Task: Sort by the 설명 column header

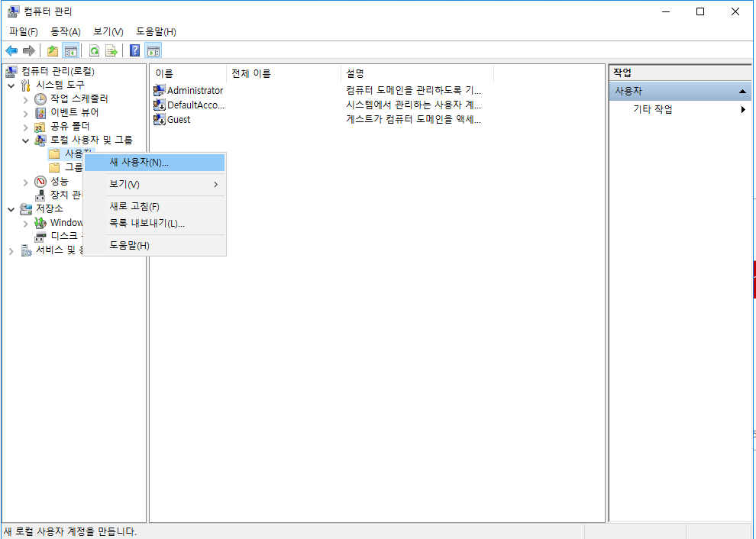Action: (x=417, y=74)
